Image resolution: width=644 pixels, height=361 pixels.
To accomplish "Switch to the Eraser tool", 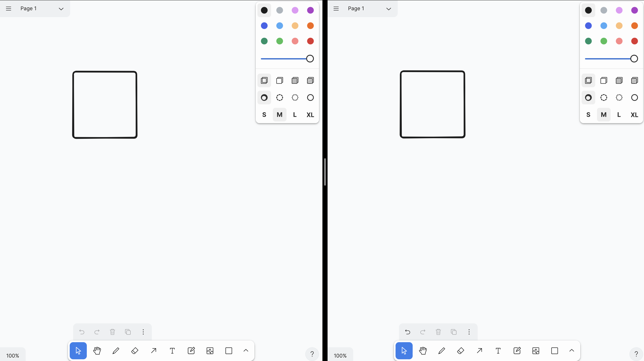I will (135, 351).
